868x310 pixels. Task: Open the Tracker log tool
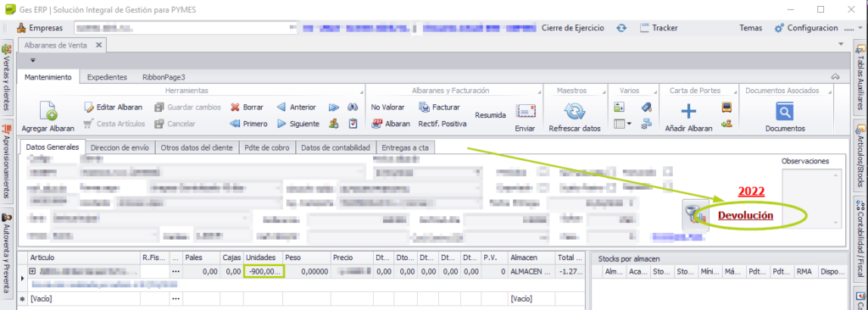pos(659,28)
